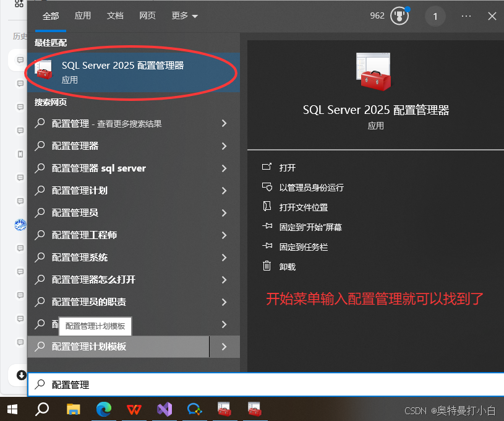Image resolution: width=504 pixels, height=421 pixels.
Task: Expand chevron for 配置管理员的职责
Action: (x=224, y=302)
